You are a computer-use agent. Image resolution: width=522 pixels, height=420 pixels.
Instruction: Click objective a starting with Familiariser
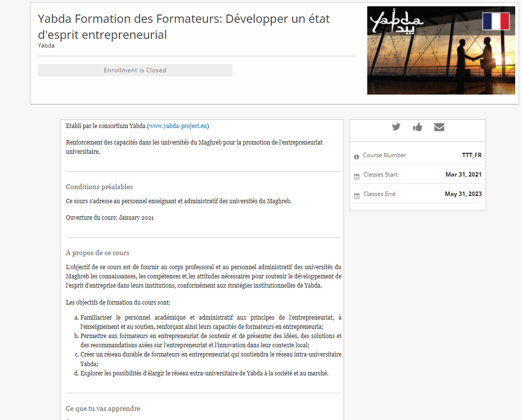(211, 322)
